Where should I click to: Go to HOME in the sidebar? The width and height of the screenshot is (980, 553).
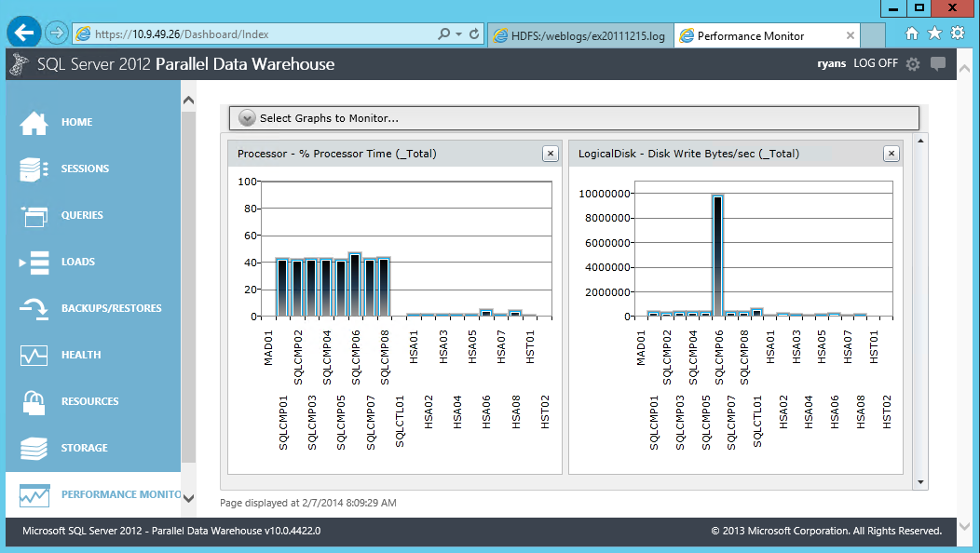tap(77, 123)
